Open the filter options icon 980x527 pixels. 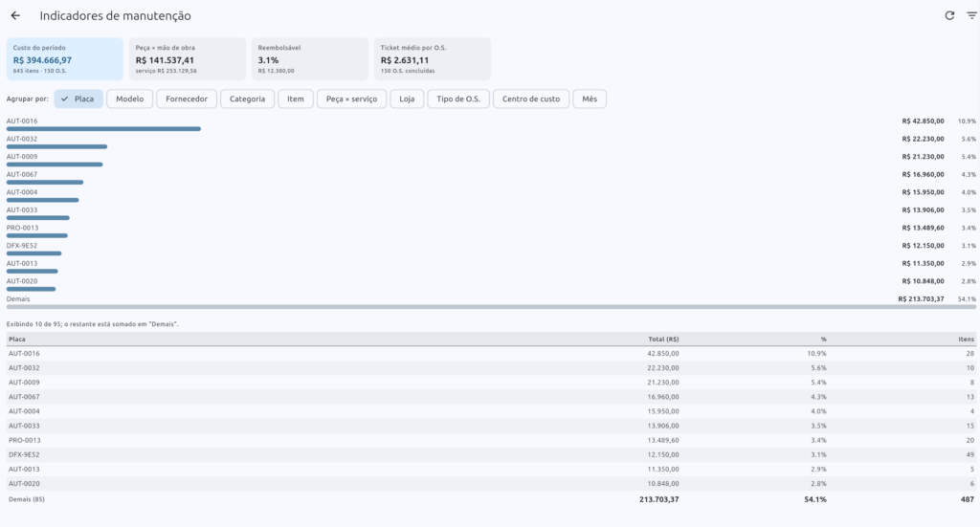coord(972,15)
